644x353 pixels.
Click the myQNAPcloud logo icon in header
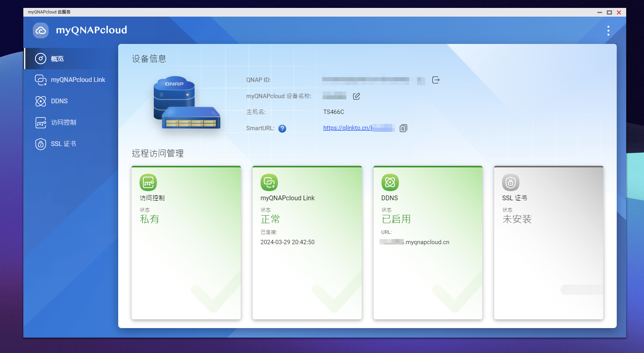pyautogui.click(x=41, y=30)
